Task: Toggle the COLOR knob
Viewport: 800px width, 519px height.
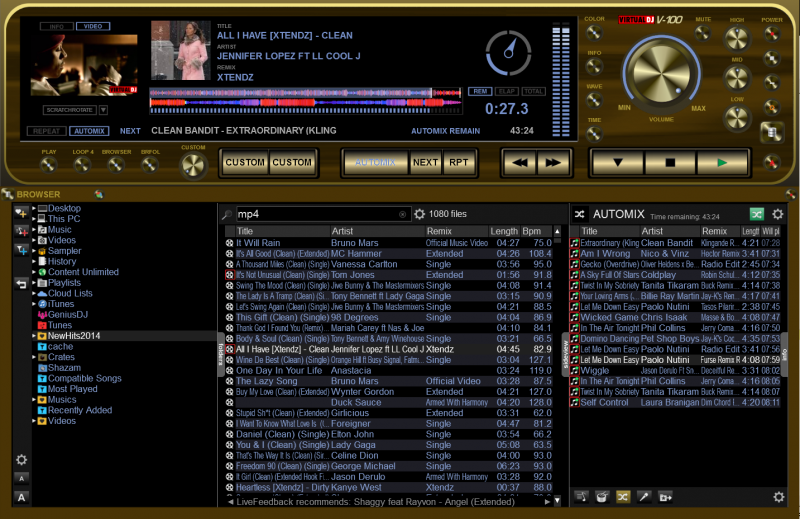Action: [x=594, y=33]
